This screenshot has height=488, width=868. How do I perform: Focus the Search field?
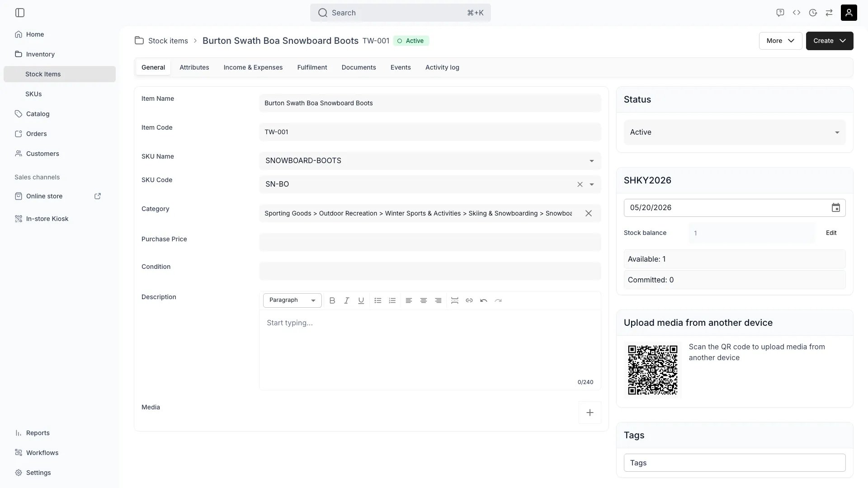click(x=401, y=13)
